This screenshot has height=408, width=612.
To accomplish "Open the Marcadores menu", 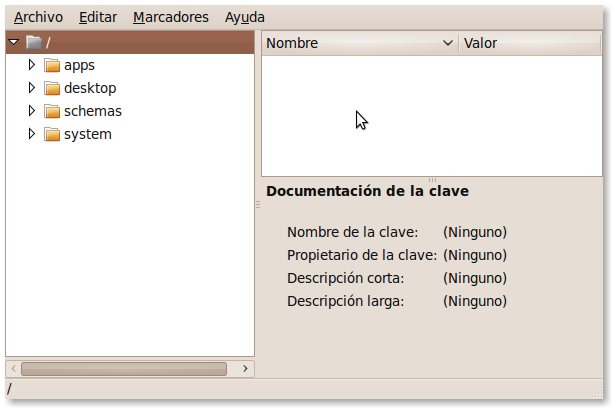I will [171, 17].
